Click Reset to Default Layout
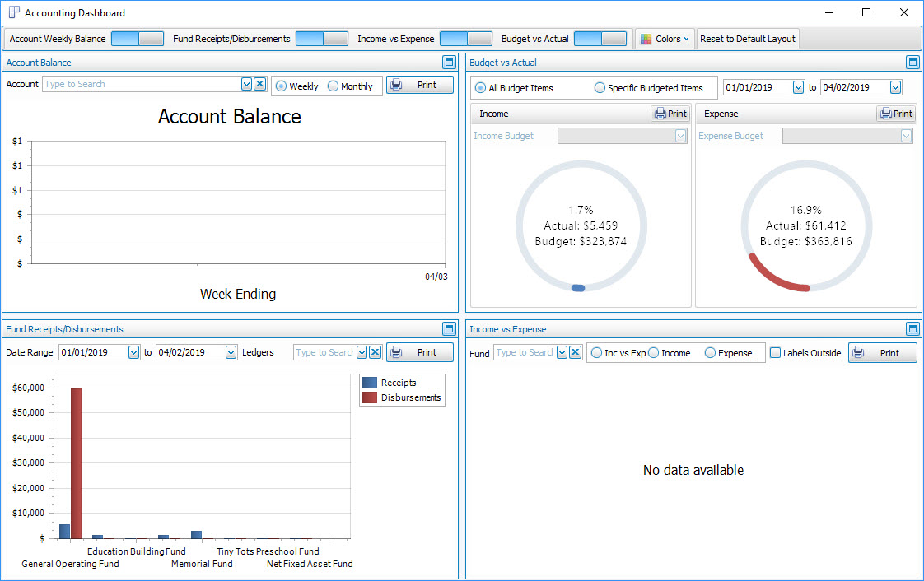This screenshot has height=581, width=924. (x=747, y=38)
